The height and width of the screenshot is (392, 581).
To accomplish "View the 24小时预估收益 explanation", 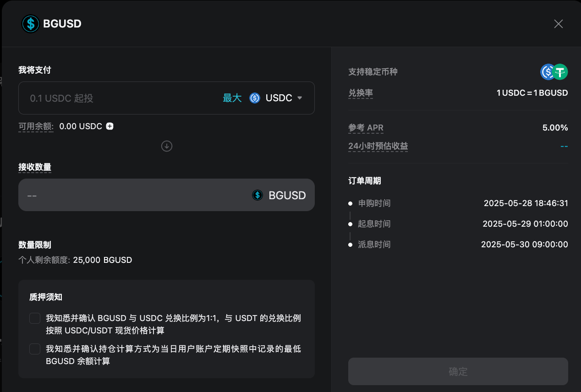I will 378,146.
